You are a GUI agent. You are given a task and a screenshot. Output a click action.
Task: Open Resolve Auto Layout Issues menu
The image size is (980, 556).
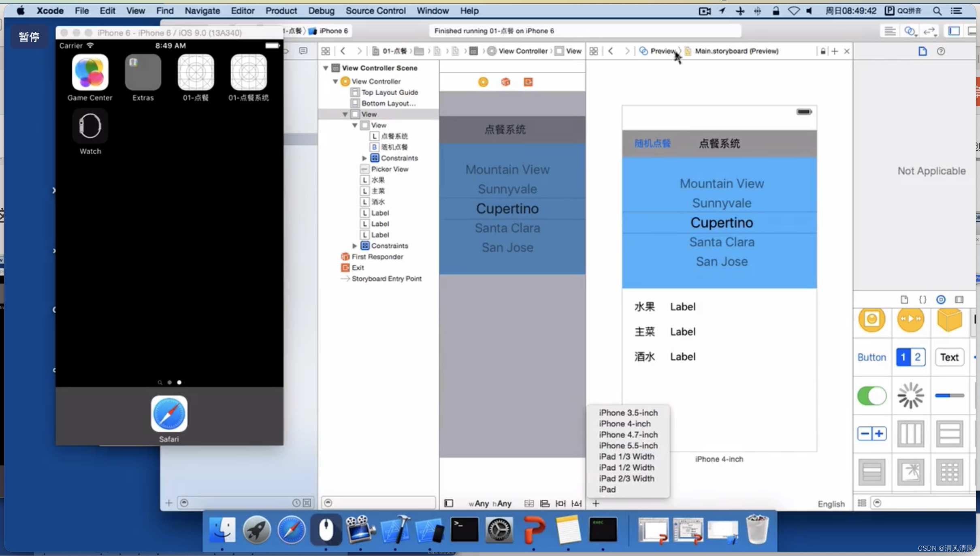[x=577, y=503]
